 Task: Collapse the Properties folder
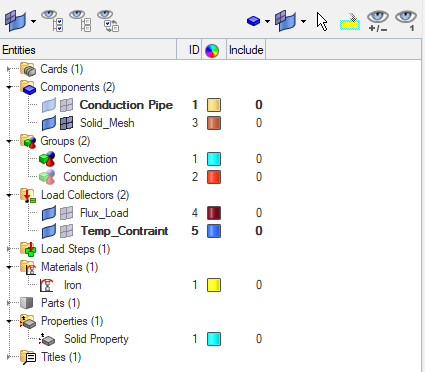click(9, 321)
